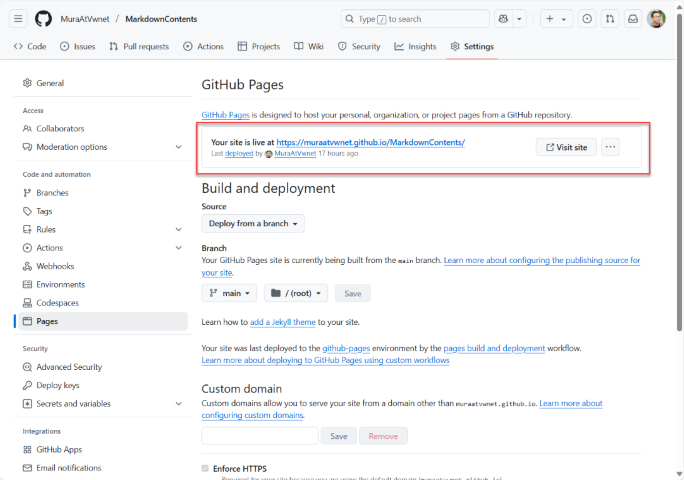Open MuraAtVwnet deployer profile link
This screenshot has width=684, height=480.
click(295, 154)
